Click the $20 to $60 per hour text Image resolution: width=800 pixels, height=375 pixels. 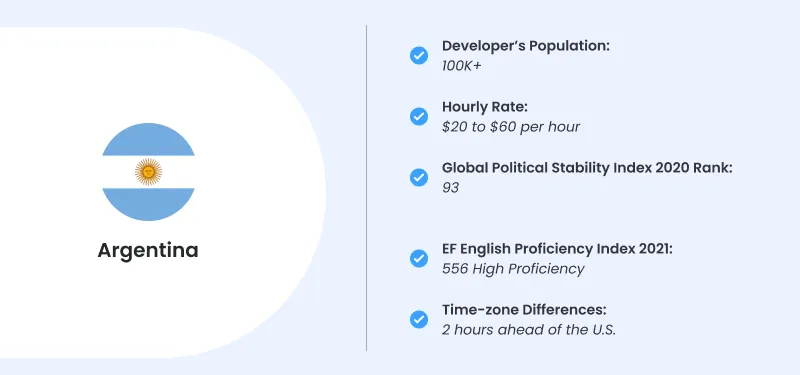click(x=511, y=127)
